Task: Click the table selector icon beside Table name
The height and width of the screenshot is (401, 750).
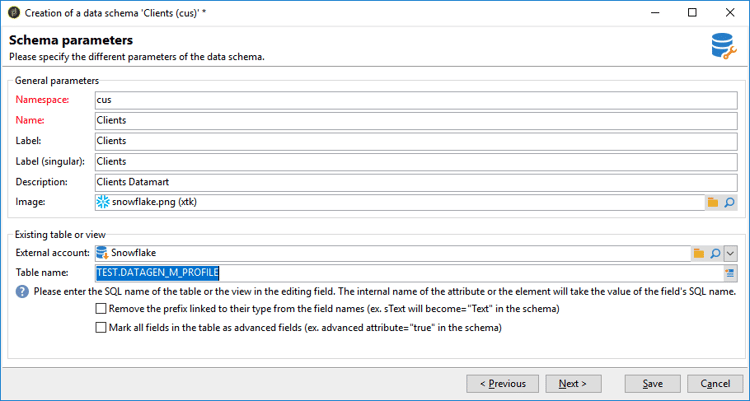Action: click(x=730, y=273)
